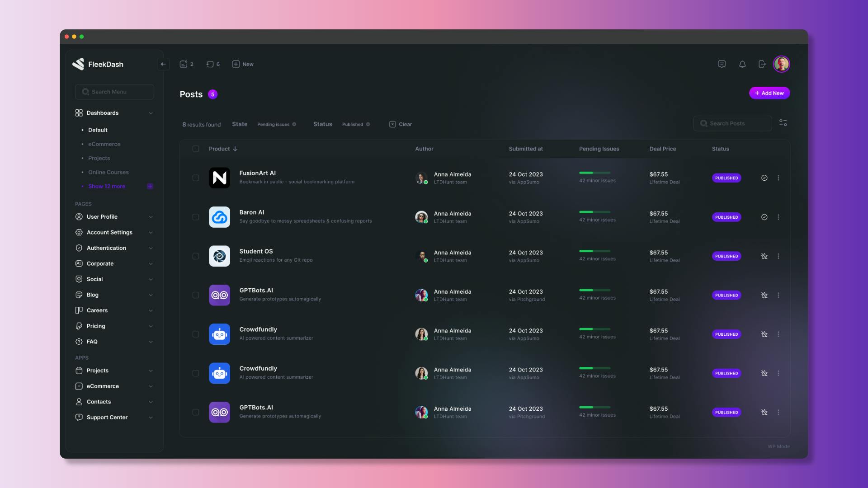Click Show 12 more link
The width and height of the screenshot is (868, 488).
(107, 186)
